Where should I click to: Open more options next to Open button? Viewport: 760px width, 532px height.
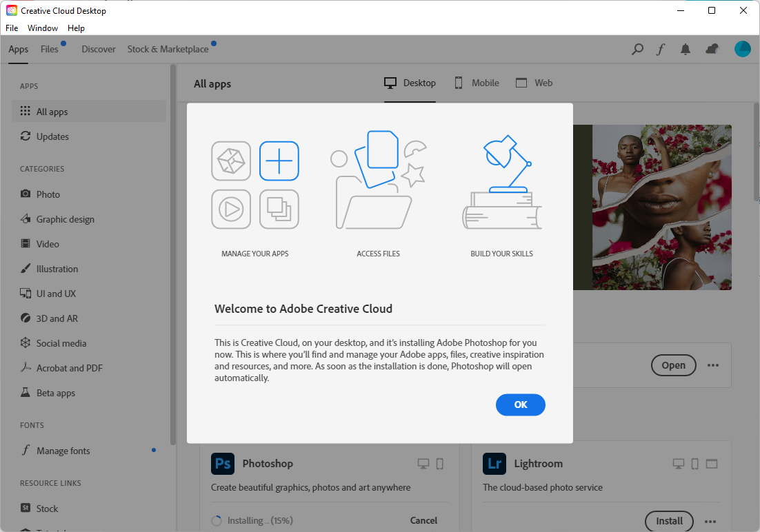click(712, 365)
